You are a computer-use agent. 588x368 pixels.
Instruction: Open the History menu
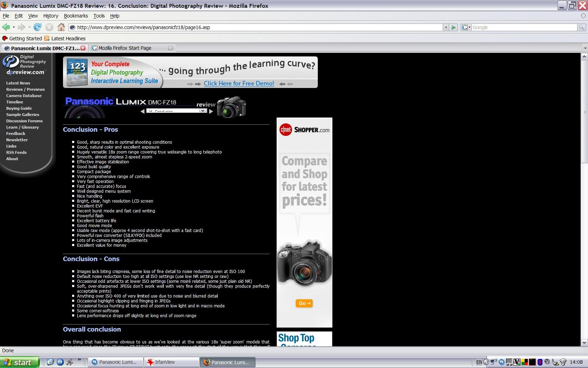point(51,16)
